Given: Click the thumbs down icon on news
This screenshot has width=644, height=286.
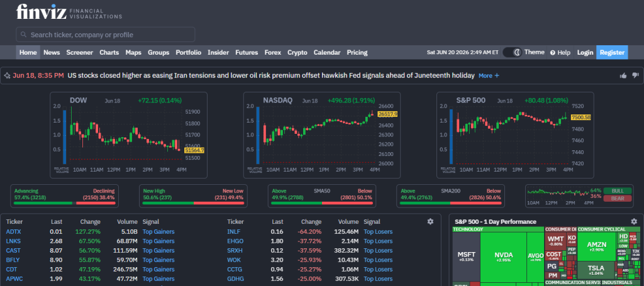Looking at the screenshot, I should tap(635, 75).
